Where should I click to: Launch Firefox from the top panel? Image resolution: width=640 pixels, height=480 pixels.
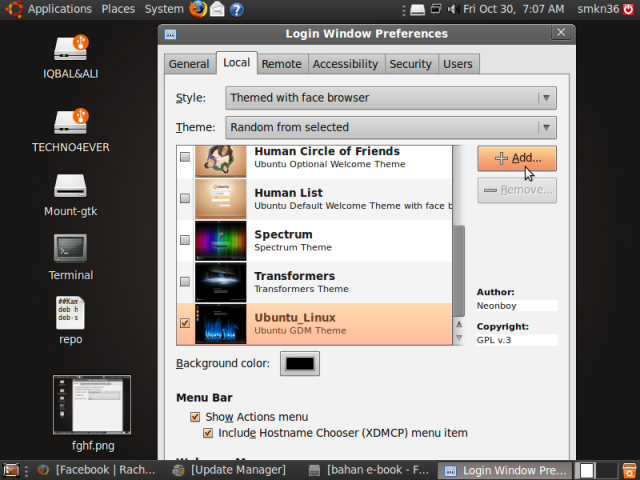pos(198,9)
